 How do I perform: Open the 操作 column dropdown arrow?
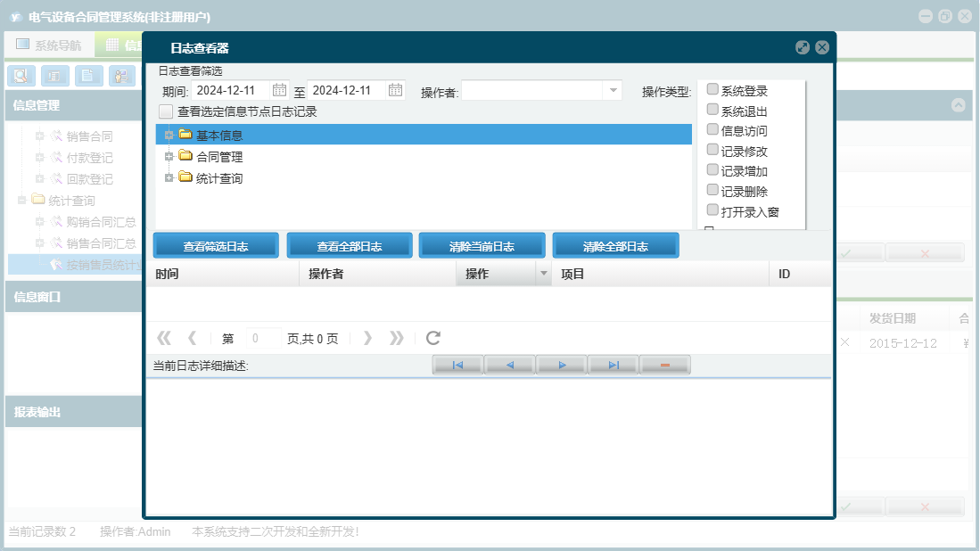point(543,274)
